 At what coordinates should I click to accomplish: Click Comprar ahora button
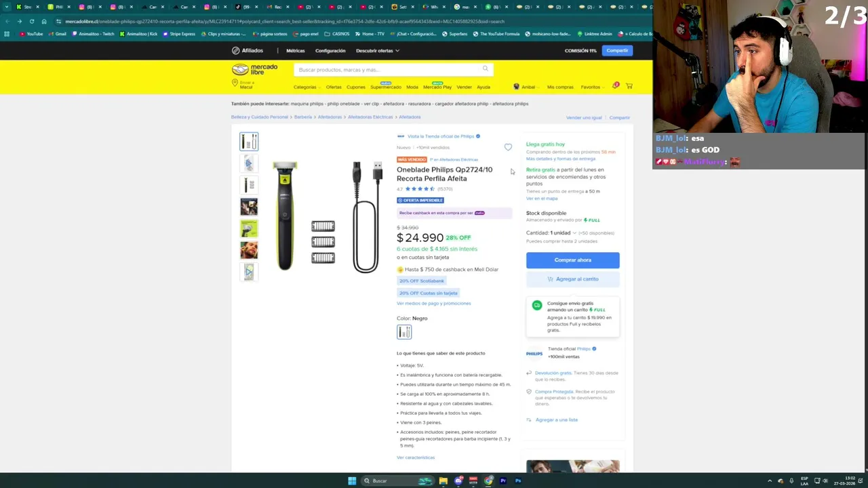573,260
